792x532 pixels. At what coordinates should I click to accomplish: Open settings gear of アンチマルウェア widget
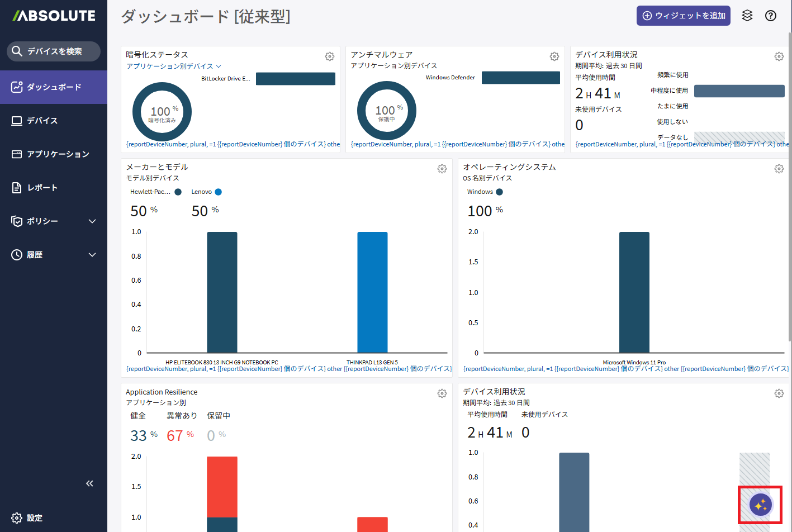(x=554, y=56)
